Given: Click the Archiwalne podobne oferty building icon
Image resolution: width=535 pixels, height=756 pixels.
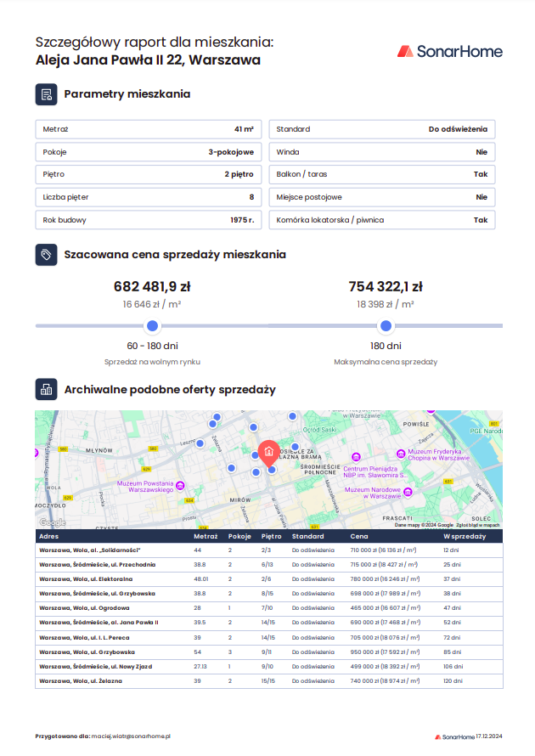Looking at the screenshot, I should 46,390.
